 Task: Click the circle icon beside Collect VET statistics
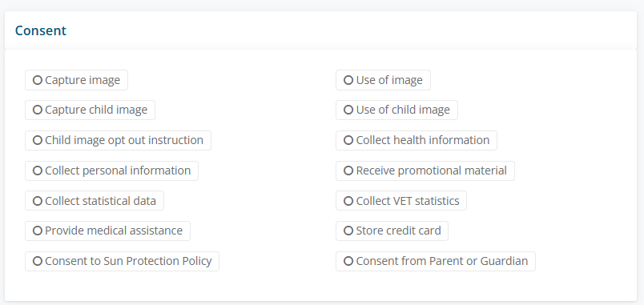(348, 201)
